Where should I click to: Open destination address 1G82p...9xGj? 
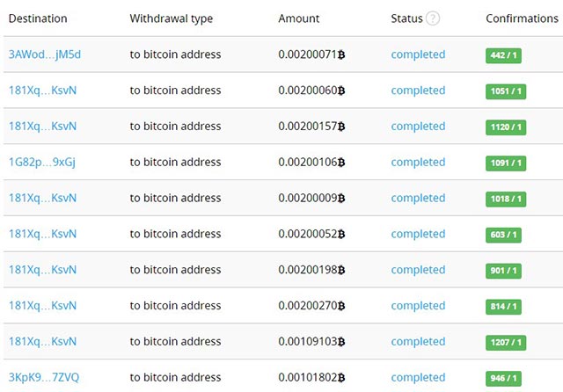coord(42,162)
